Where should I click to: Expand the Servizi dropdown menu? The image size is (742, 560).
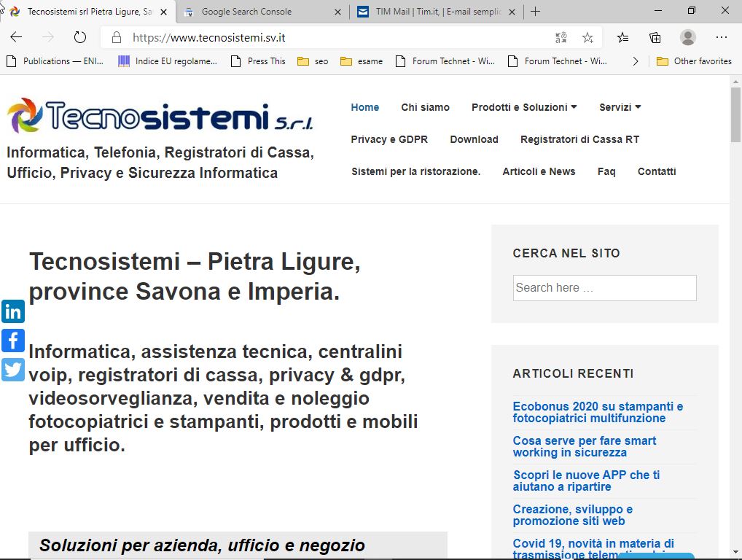620,107
